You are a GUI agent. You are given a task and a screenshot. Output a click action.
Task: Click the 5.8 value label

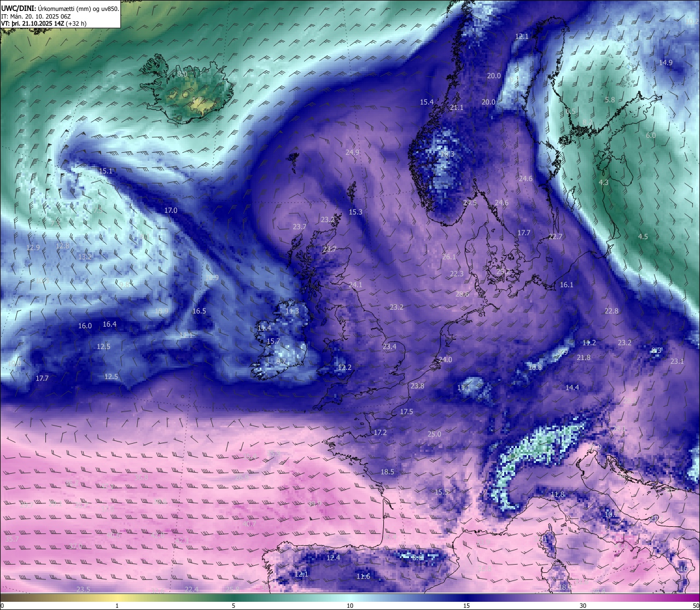pyautogui.click(x=610, y=100)
